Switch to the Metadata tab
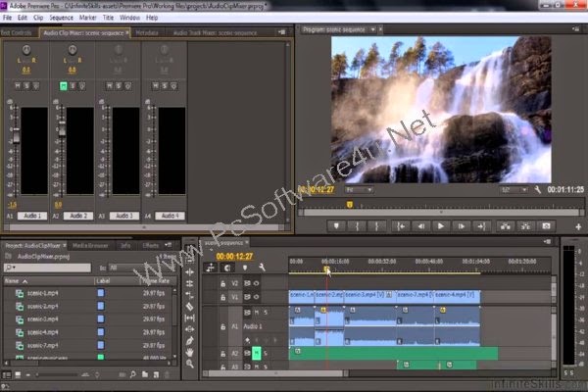This screenshot has width=588, height=392. click(147, 33)
